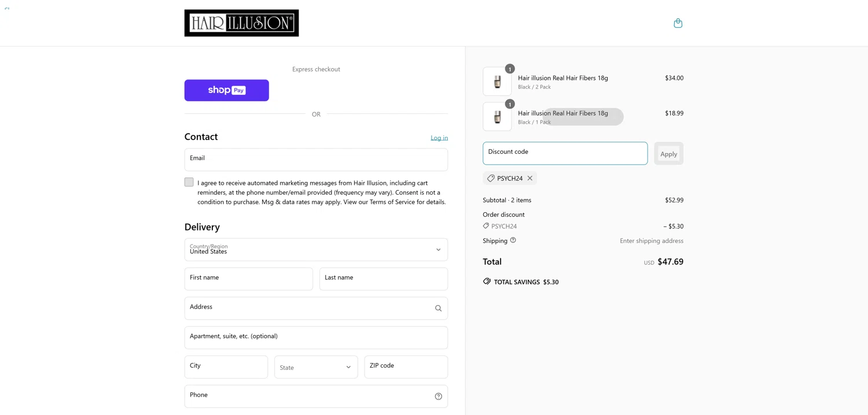The image size is (868, 415).
Task: Click the 2 Pack product thumbnail
Action: (x=497, y=81)
